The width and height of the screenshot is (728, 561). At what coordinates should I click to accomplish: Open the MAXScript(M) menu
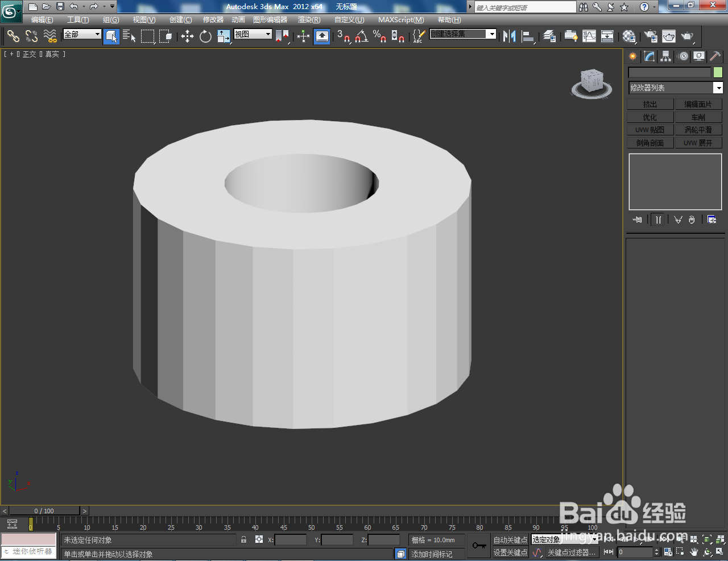click(x=400, y=20)
